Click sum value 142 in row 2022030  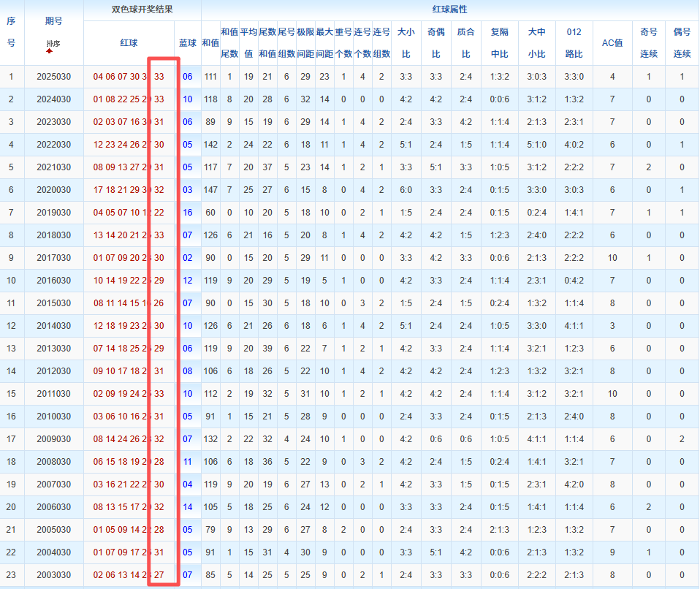pyautogui.click(x=210, y=144)
